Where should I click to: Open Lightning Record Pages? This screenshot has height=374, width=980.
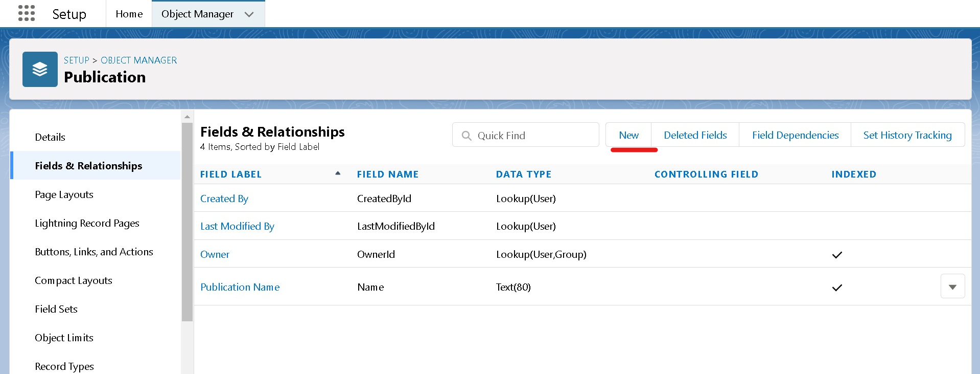point(87,223)
